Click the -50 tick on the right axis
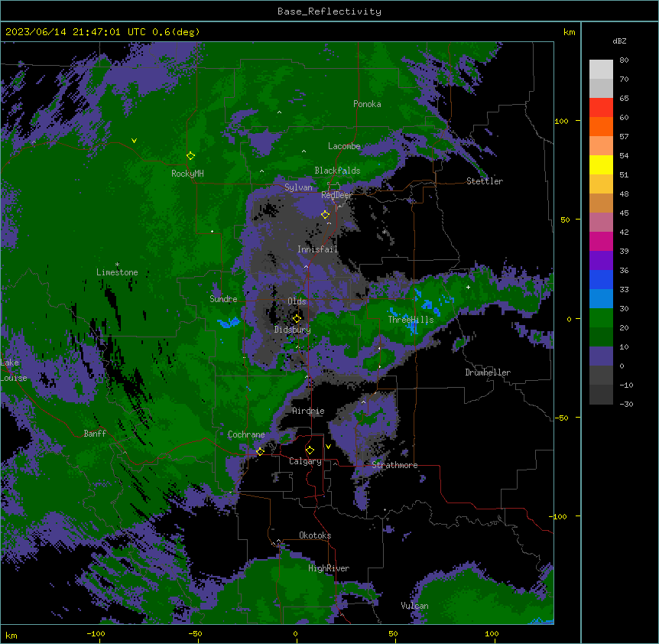 (561, 418)
